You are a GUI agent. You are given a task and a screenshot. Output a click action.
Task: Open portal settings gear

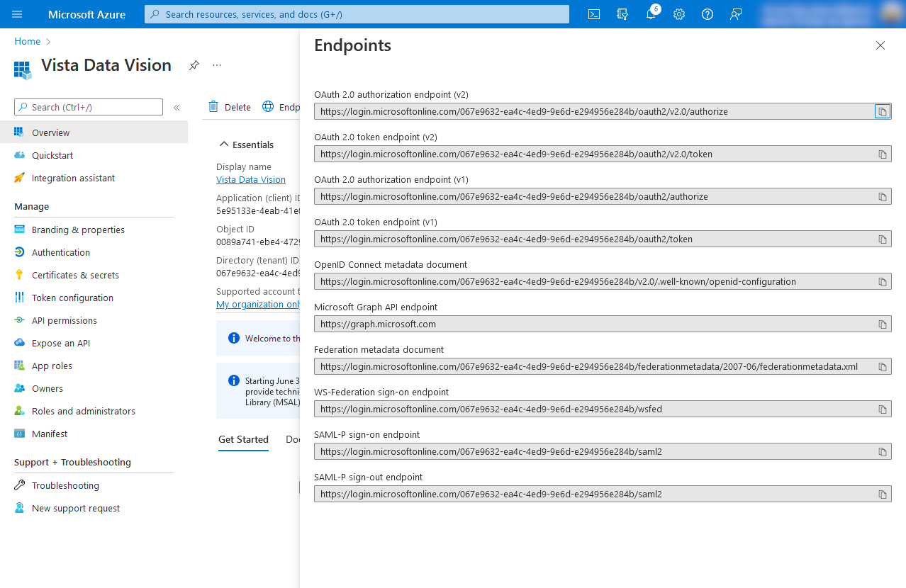[679, 14]
